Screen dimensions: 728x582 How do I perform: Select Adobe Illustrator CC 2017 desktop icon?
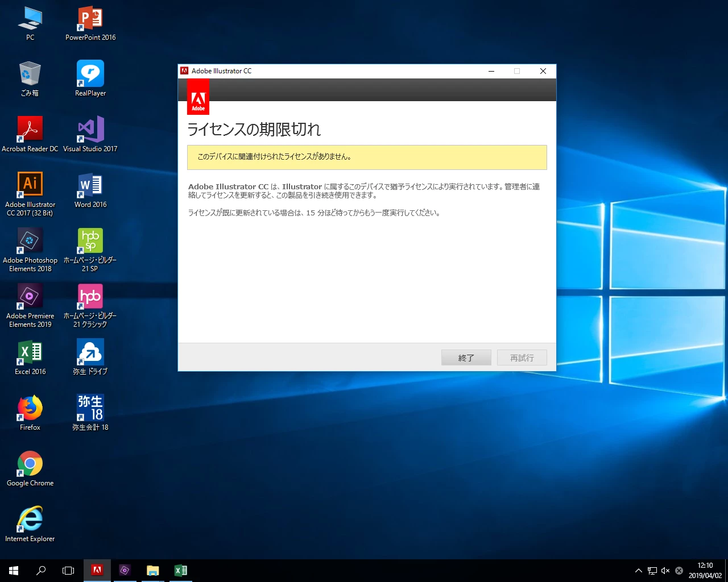coord(30,194)
